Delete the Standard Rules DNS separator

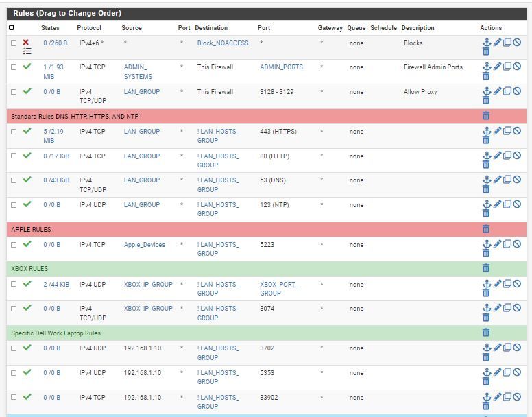click(x=486, y=116)
